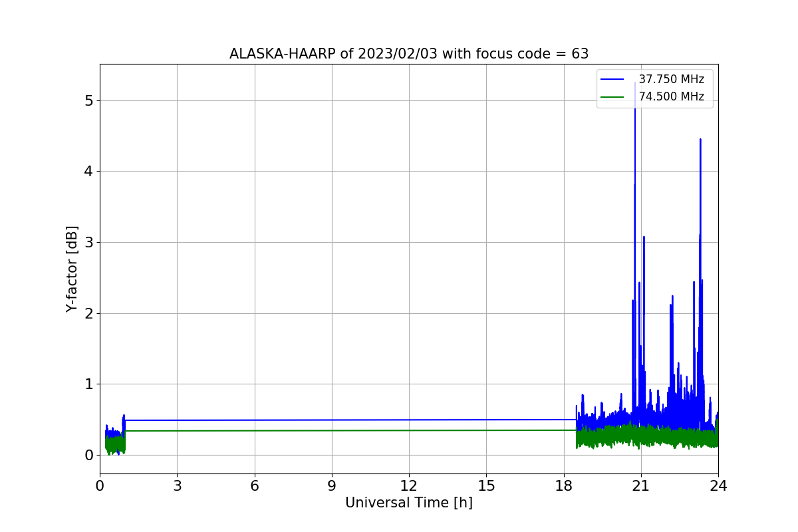Click the blue legend line sample

612,79
